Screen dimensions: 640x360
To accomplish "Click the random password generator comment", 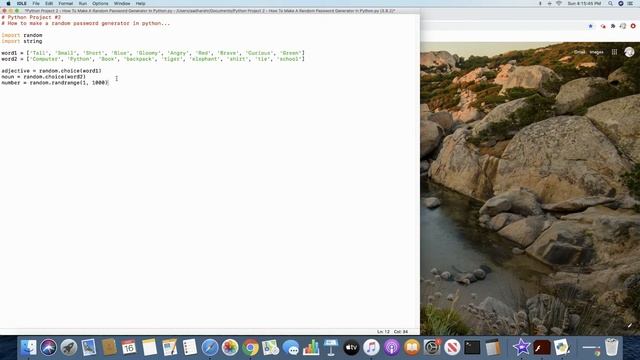I will pos(86,24).
